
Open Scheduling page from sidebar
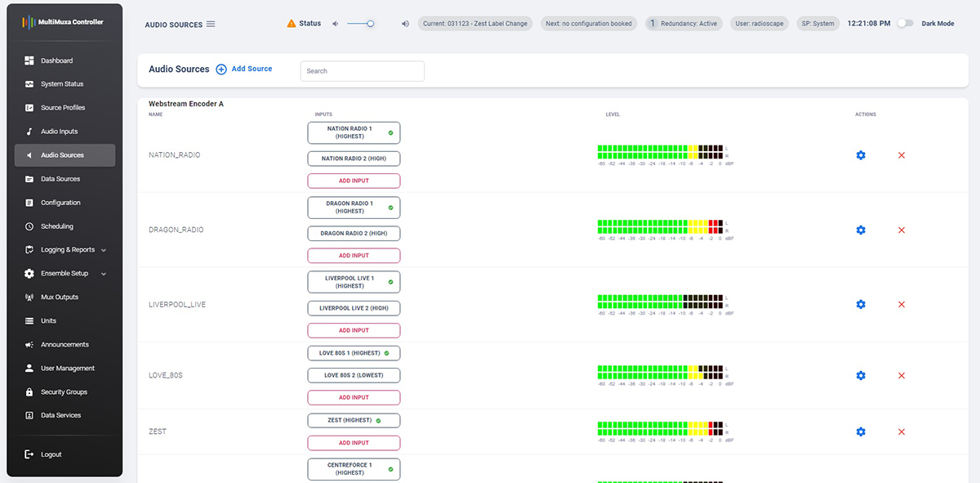57,226
